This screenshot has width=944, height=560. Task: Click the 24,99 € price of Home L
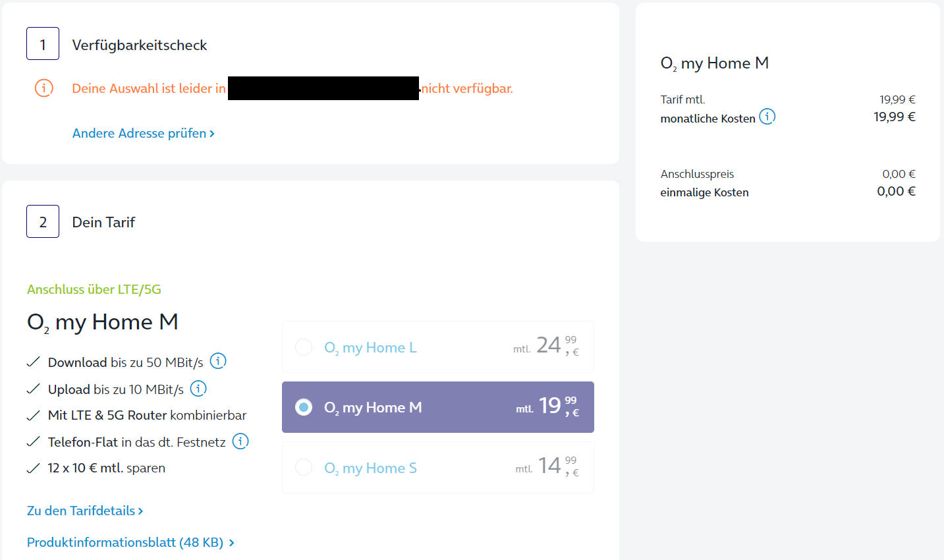tap(546, 345)
